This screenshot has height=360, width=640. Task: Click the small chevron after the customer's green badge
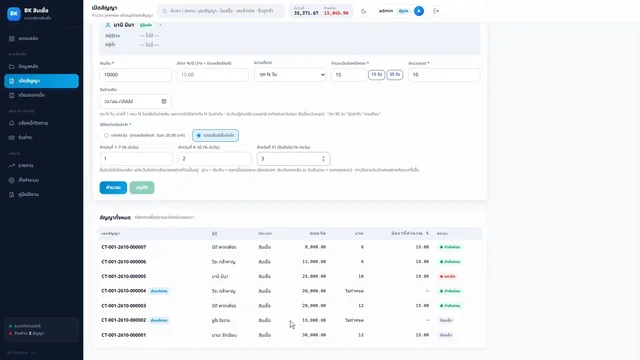click(160, 25)
